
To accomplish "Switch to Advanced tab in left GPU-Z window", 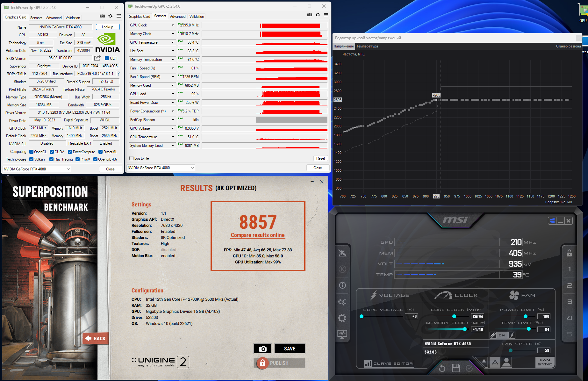I will [x=54, y=18].
